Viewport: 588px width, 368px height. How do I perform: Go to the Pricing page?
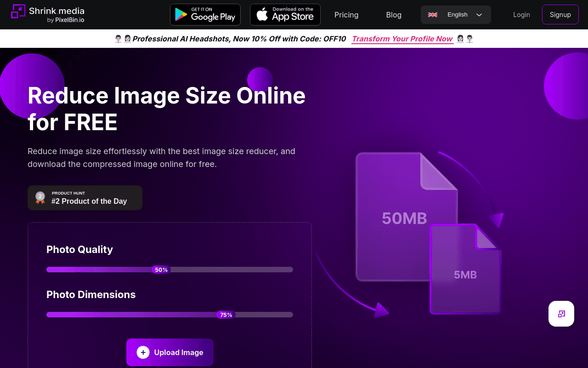[346, 15]
